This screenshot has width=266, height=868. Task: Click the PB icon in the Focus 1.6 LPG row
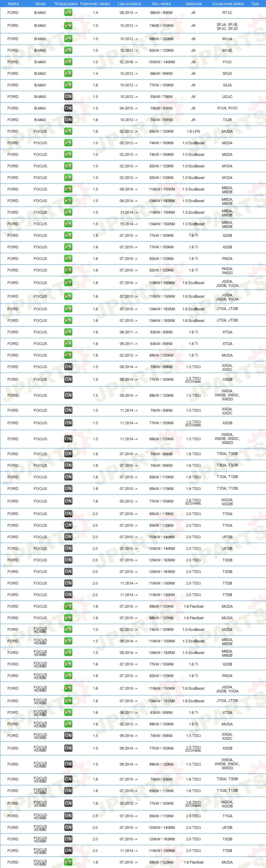coord(68,131)
